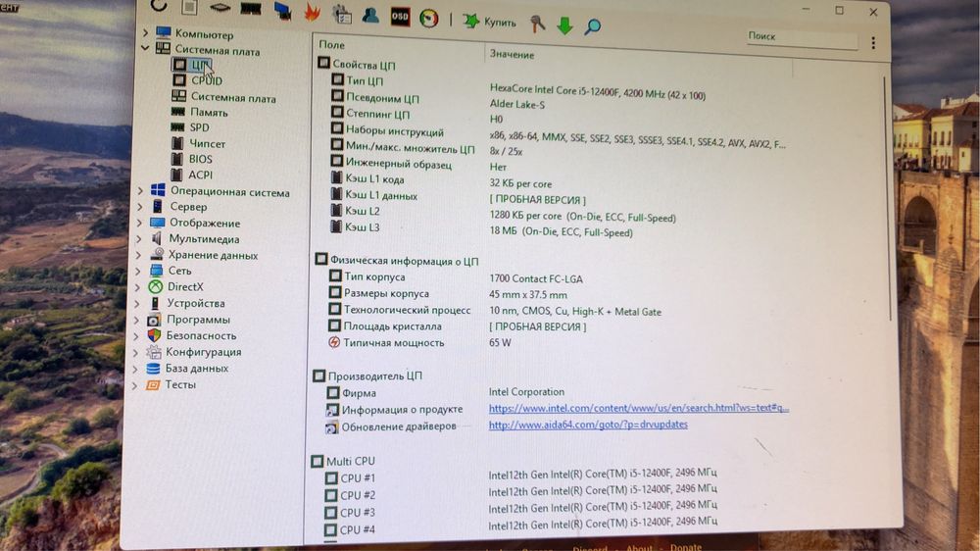The height and width of the screenshot is (551, 980).
Task: Click the CPU chip toolbar icon
Action: (220, 8)
